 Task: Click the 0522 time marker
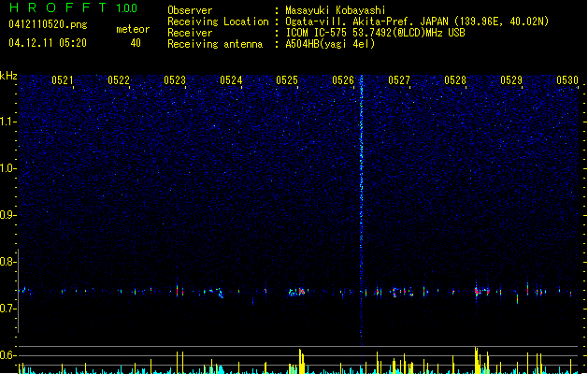[x=119, y=80]
